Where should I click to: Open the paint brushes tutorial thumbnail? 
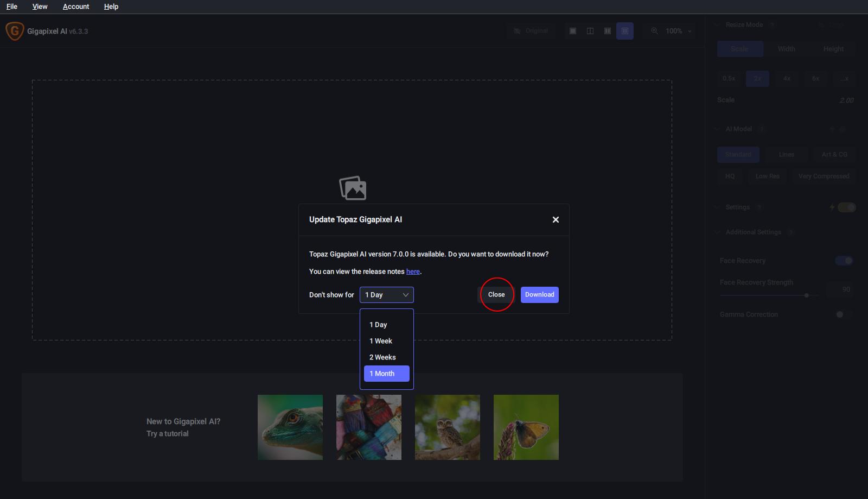pos(369,427)
